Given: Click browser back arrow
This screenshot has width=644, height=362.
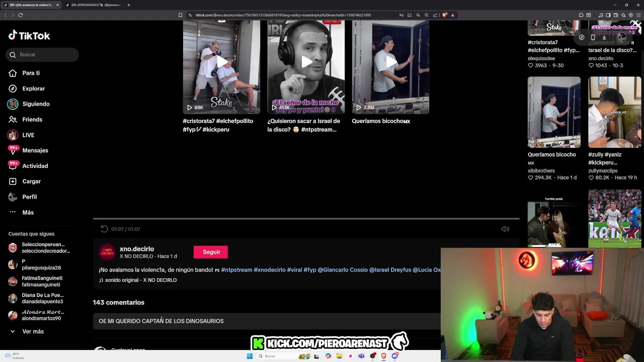Looking at the screenshot, I should click(x=6, y=15).
